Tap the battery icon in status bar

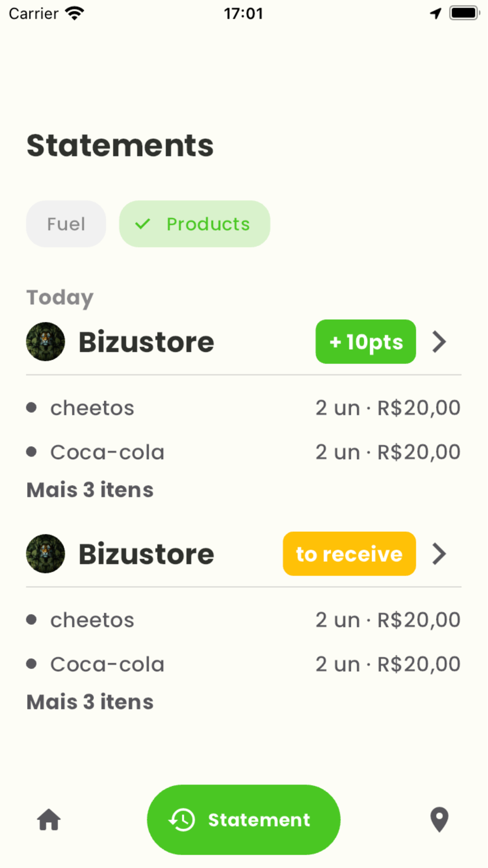tap(464, 13)
